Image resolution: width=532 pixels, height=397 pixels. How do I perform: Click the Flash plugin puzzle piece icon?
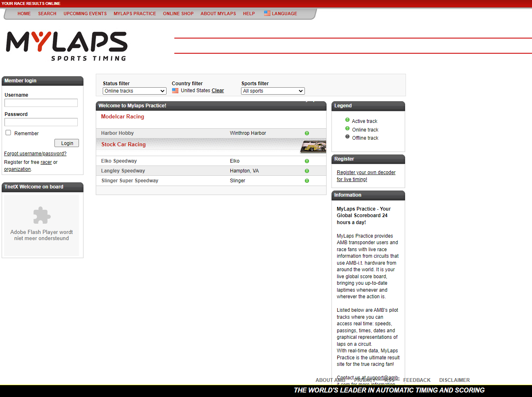(42, 215)
